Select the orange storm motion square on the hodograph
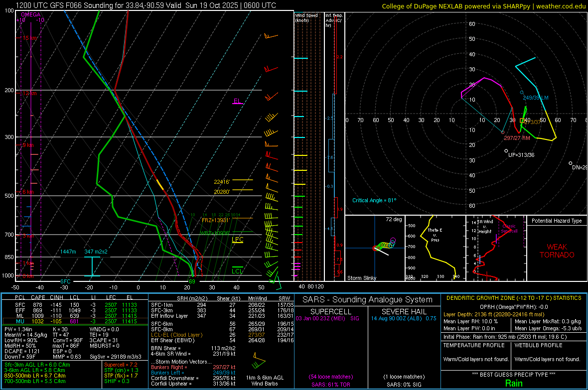The height and width of the screenshot is (390, 588). click(522, 121)
